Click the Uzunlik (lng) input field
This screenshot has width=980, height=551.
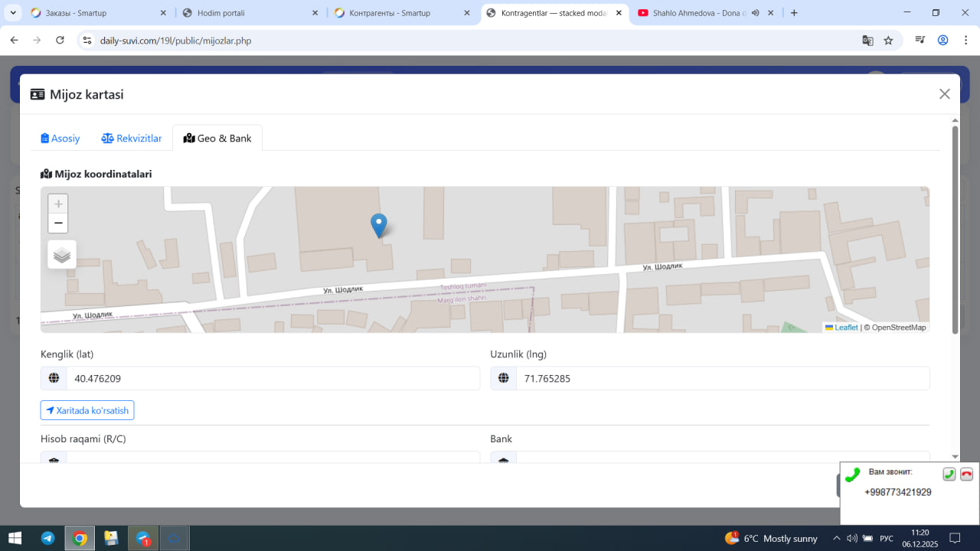722,379
